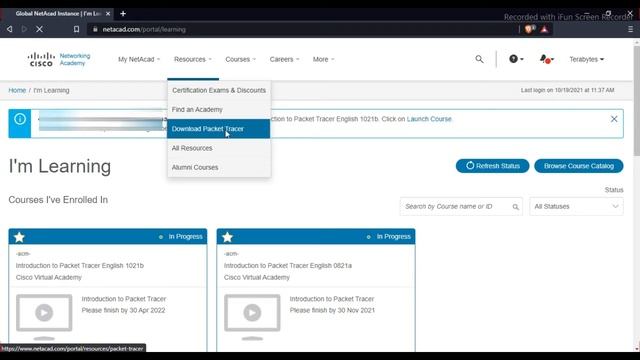Select Alumni Courses menu item
Viewport: 640px width, 360px height.
(x=219, y=167)
